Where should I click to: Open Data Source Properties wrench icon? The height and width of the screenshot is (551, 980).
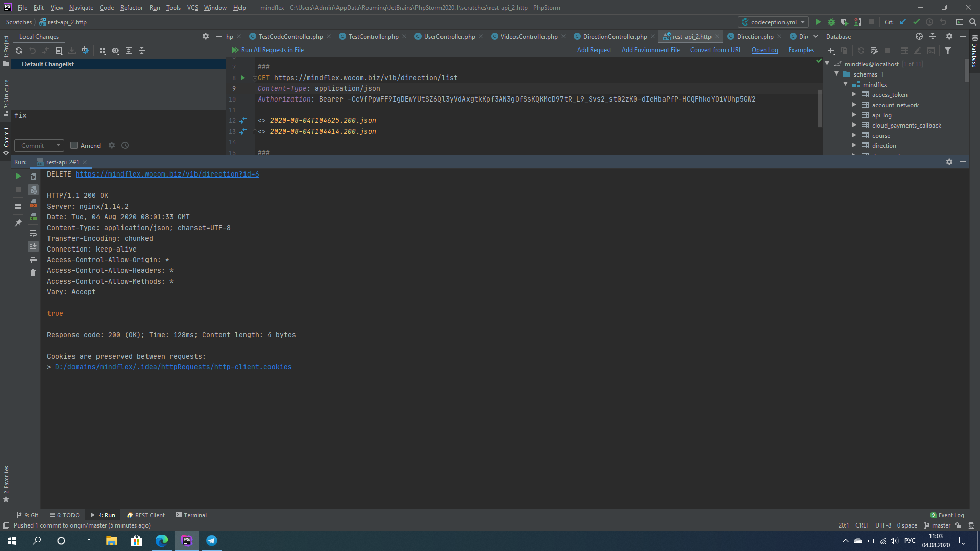point(874,51)
